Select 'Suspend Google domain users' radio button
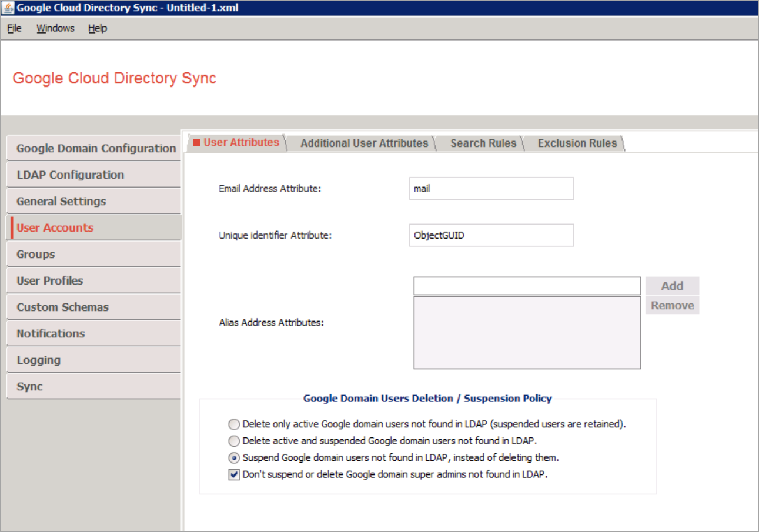The height and width of the screenshot is (532, 759). tap(234, 458)
